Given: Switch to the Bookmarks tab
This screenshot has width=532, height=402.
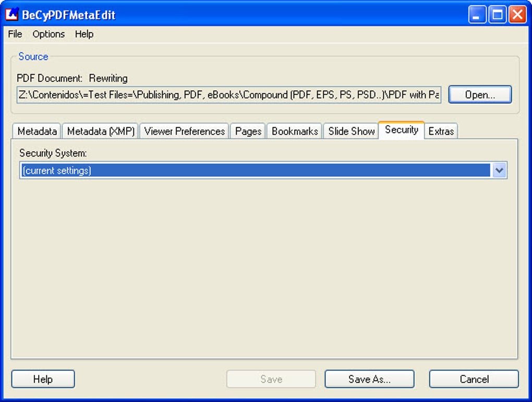Looking at the screenshot, I should pos(295,131).
